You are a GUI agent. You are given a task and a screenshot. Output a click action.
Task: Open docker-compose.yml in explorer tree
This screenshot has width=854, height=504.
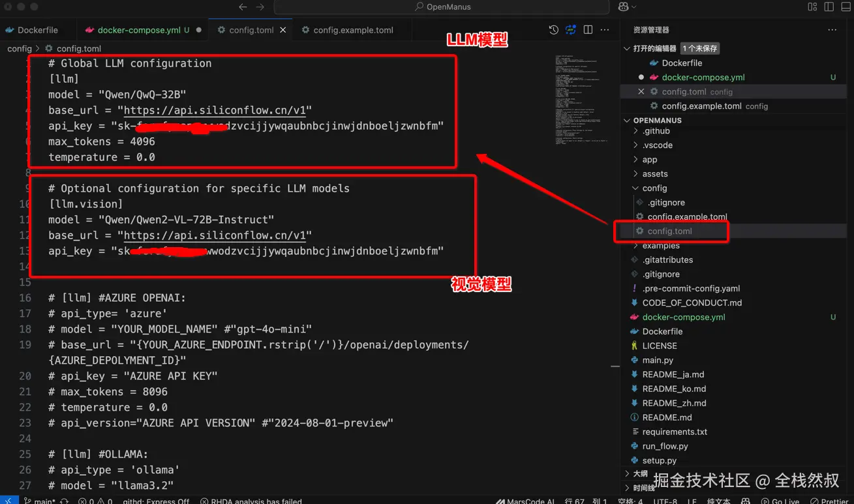[x=684, y=318]
